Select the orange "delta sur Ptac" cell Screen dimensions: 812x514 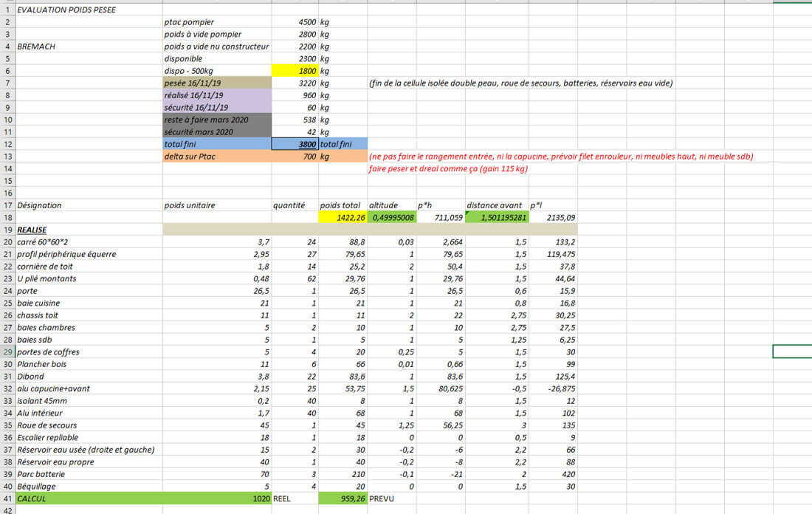(216, 157)
